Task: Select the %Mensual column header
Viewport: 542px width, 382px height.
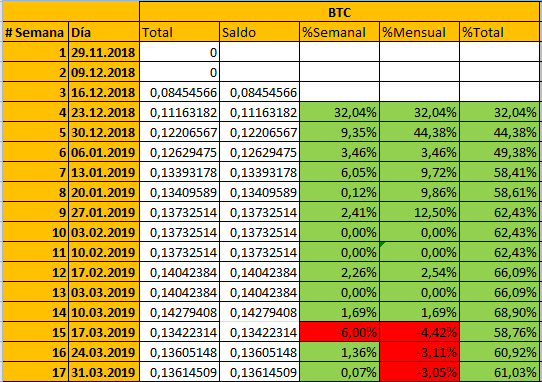Action: (x=419, y=32)
